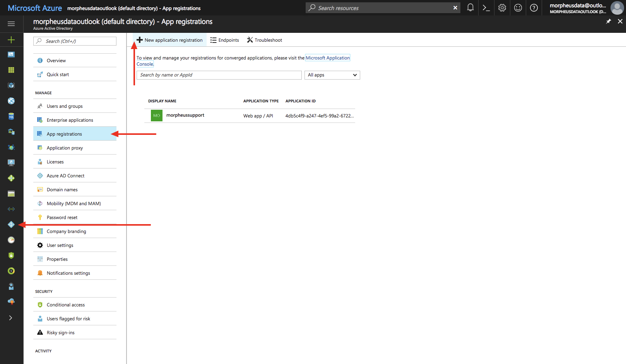Open the morpheussupport app registration
Screen dimensions: 626x364
pyautogui.click(x=185, y=115)
